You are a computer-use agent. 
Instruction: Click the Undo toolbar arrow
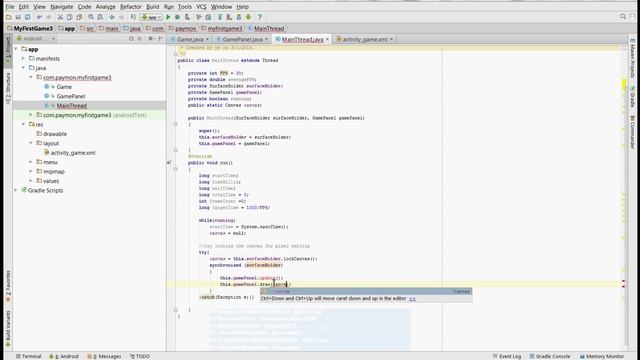(39, 17)
